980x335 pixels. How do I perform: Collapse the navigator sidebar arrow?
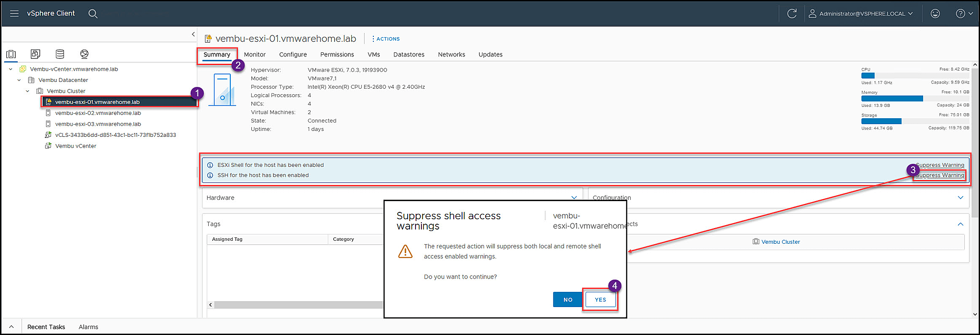[x=193, y=34]
